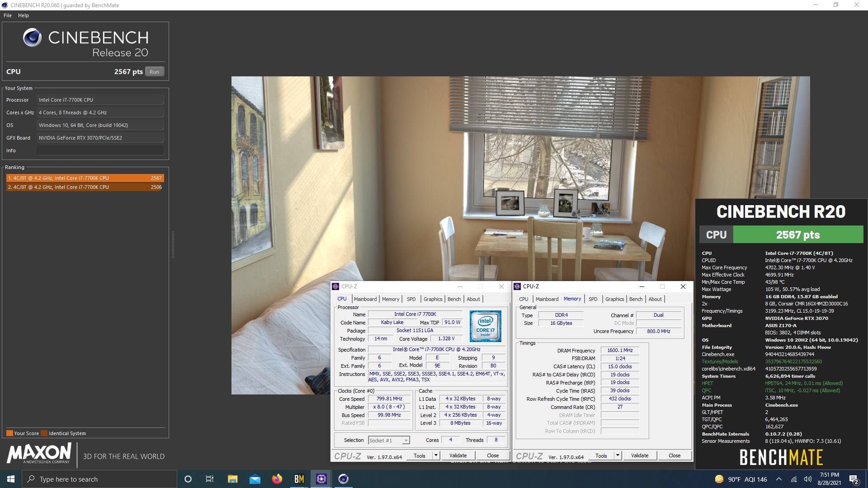Screen dimensions: 868x488
Task: Open Task View on taskbar
Action: pyautogui.click(x=210, y=479)
